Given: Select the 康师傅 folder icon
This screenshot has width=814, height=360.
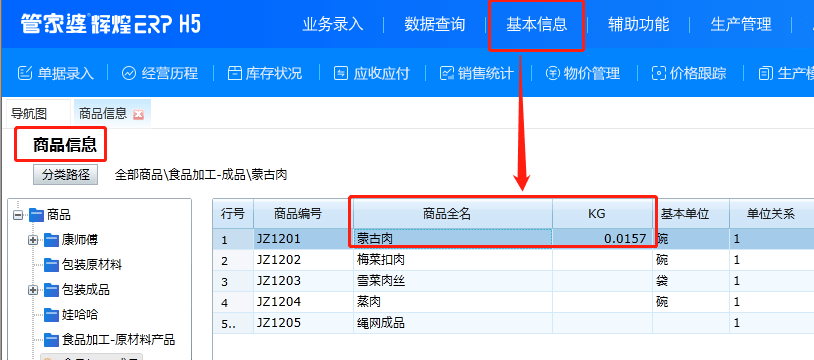Looking at the screenshot, I should [51, 240].
